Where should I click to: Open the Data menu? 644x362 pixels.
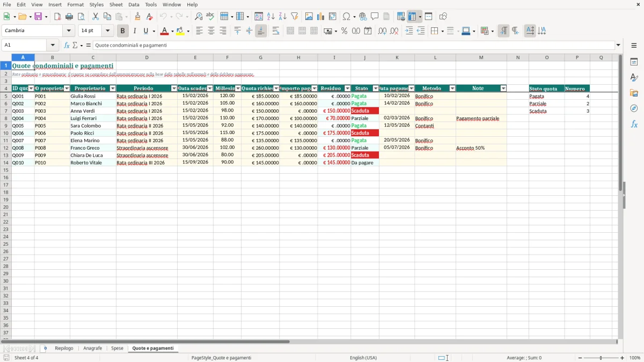coord(134,4)
